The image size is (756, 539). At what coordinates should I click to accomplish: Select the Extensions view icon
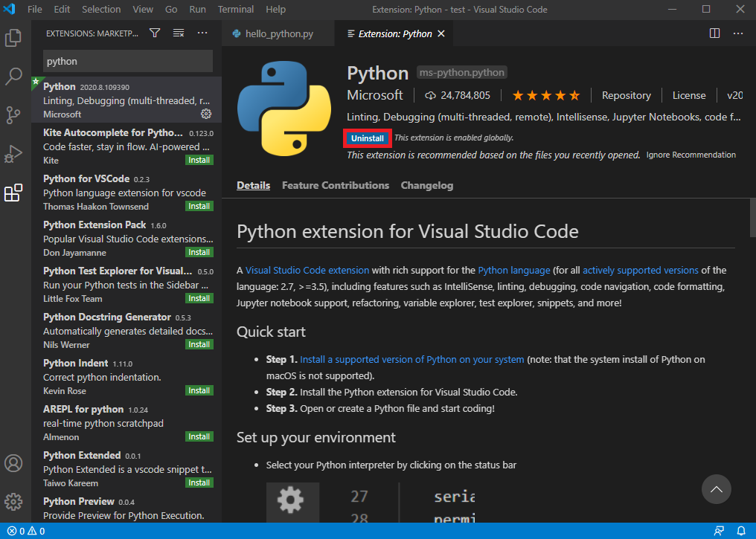(x=13, y=193)
